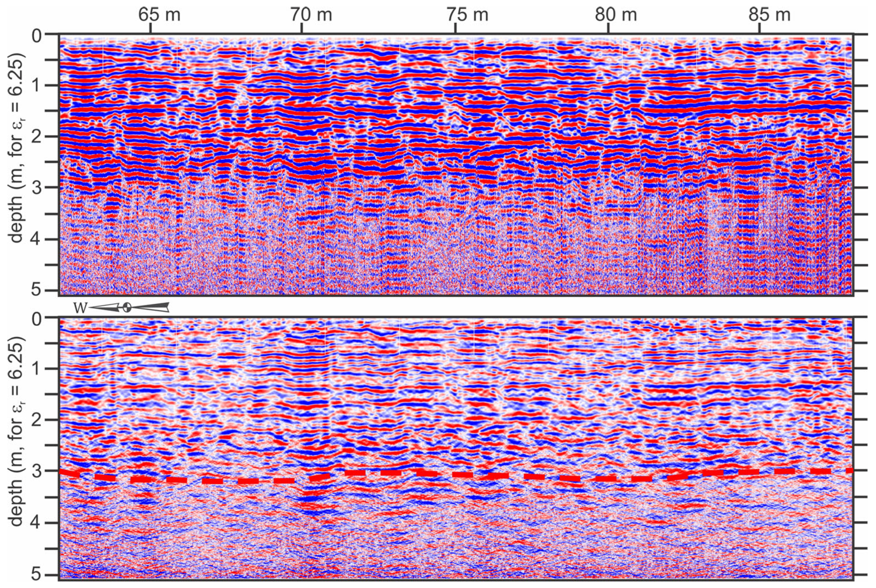876x588 pixels.
Task: Click the 65 m distance label
Action: (x=159, y=15)
